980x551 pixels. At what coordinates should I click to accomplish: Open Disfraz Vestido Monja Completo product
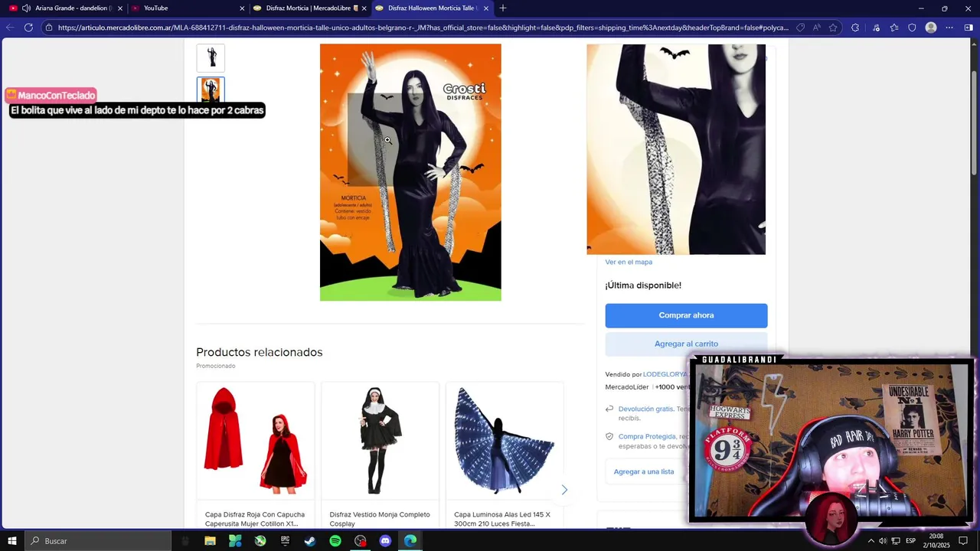coord(380,519)
